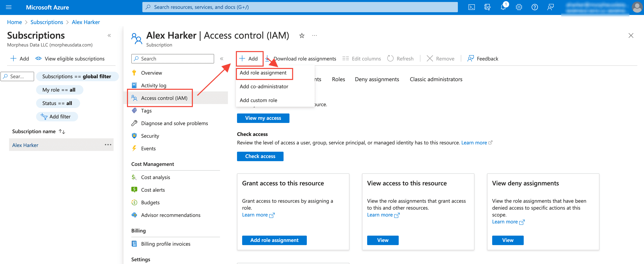Open the portal settings gear
The height and width of the screenshot is (264, 644).
[519, 7]
